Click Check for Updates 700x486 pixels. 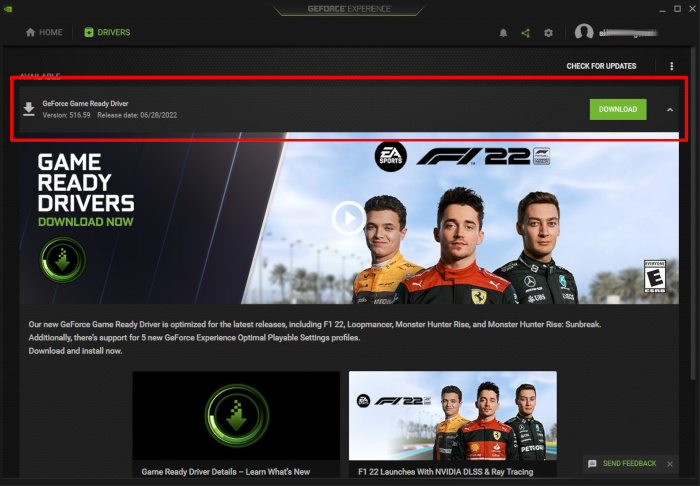click(x=601, y=66)
